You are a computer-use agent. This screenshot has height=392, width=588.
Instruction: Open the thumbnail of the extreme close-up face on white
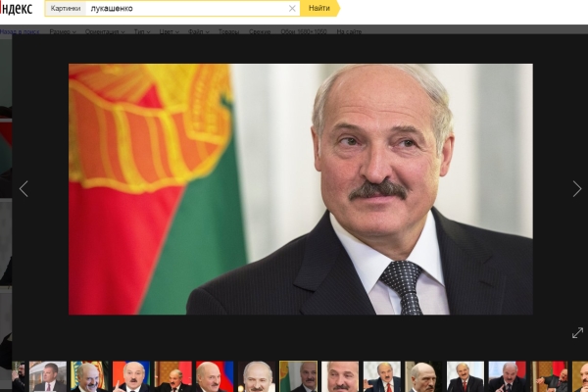click(x=340, y=376)
